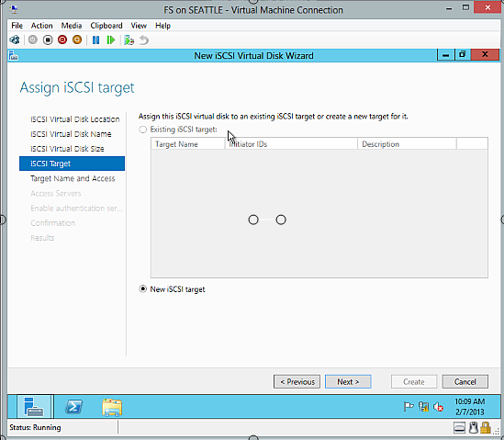Click the mouse status icon
The image size is (504, 440).
coord(473,427)
